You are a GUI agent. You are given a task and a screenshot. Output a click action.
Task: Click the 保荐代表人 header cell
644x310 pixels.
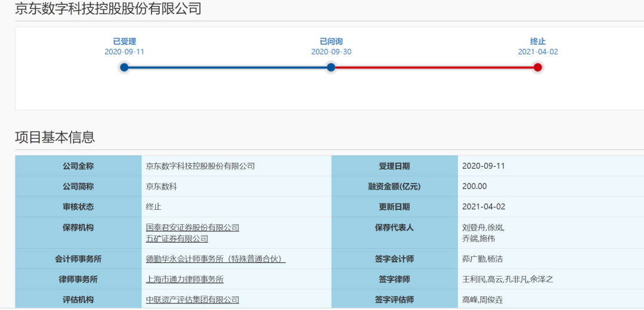point(394,233)
